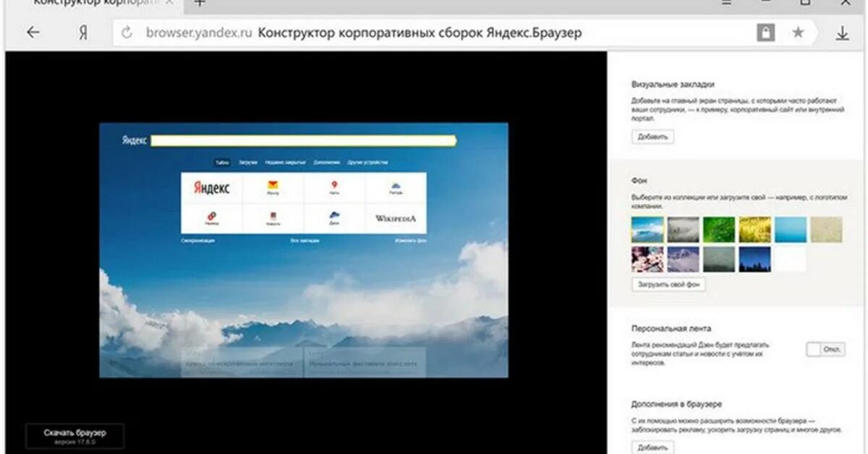Select the grey misty background thumbnail

(683, 229)
